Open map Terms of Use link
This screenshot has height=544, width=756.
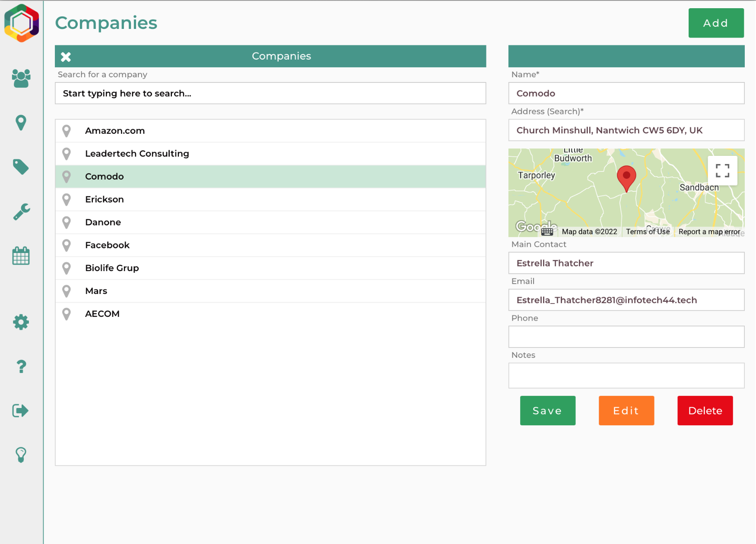coord(648,232)
